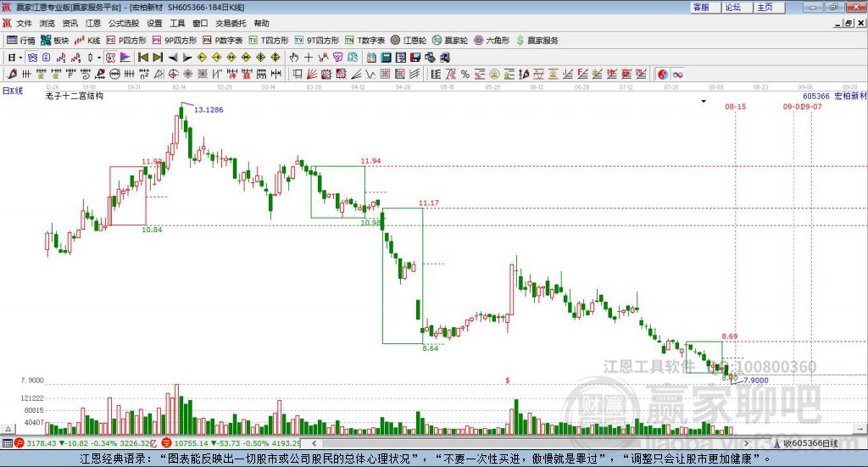Click the floppy disk save icon
The image size is (868, 467).
click(x=415, y=58)
